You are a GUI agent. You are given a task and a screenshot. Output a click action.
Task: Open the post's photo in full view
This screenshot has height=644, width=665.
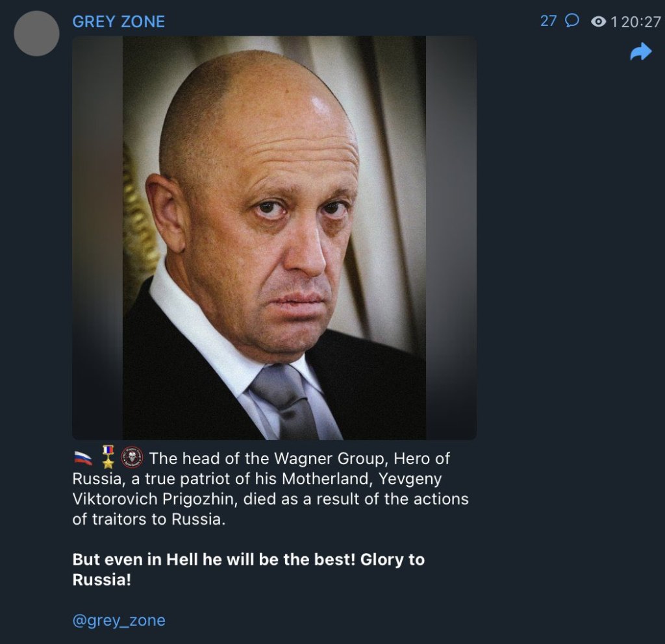point(274,238)
